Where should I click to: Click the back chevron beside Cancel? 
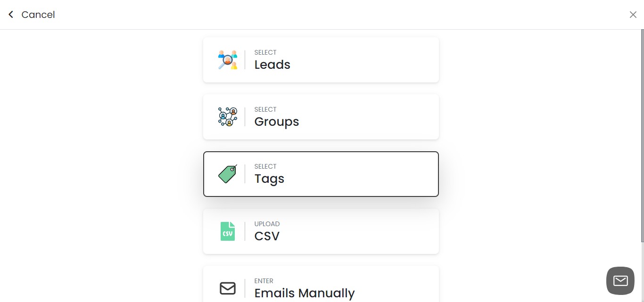coord(10,14)
